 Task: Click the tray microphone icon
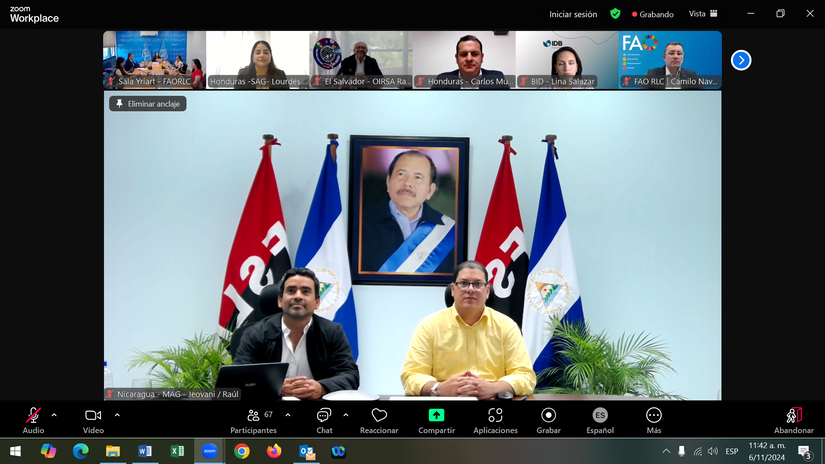[681, 451]
